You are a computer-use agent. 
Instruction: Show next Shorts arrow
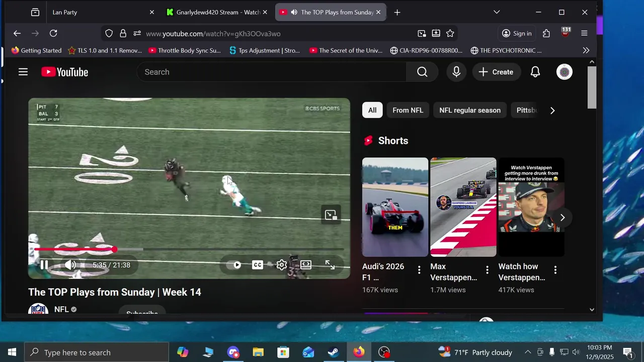(x=562, y=217)
